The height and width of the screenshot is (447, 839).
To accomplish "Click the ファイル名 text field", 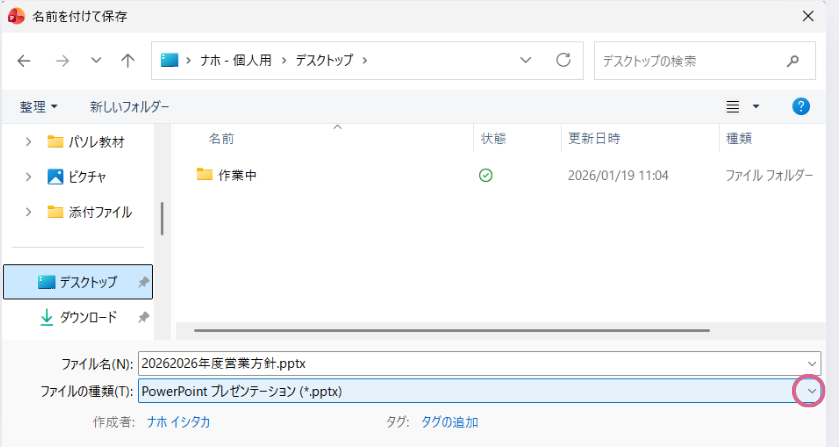I will pyautogui.click(x=470, y=363).
